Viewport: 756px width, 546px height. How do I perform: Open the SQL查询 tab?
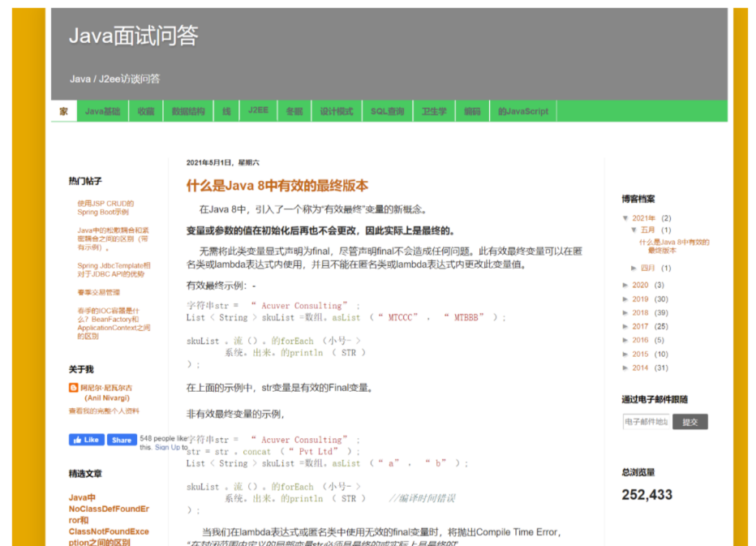(x=387, y=111)
